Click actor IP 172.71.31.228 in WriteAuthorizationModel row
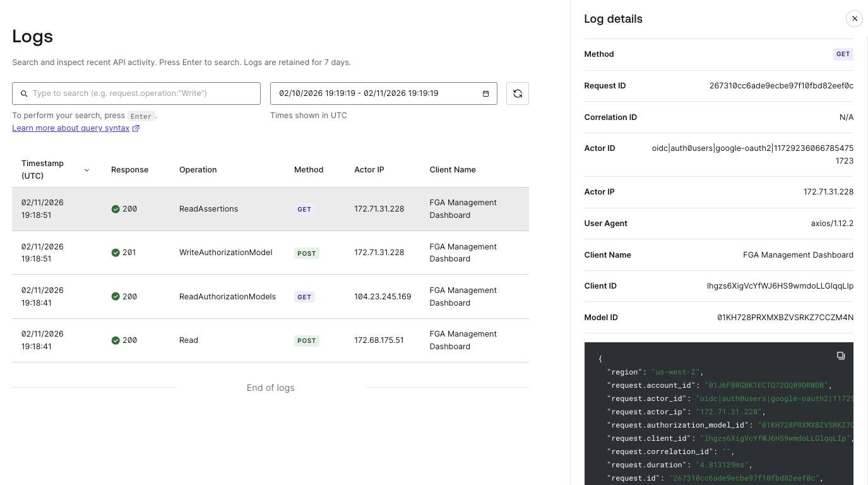 tap(379, 253)
